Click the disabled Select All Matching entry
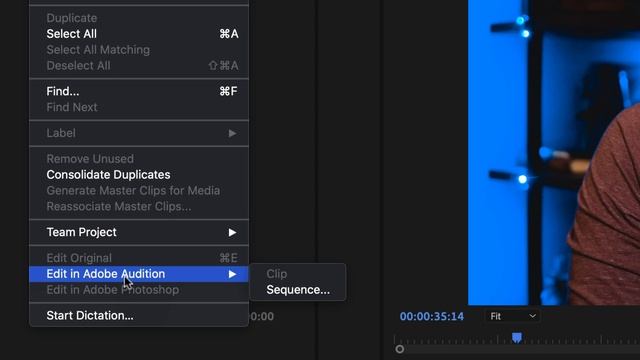The height and width of the screenshot is (360, 640). pyautogui.click(x=139, y=50)
